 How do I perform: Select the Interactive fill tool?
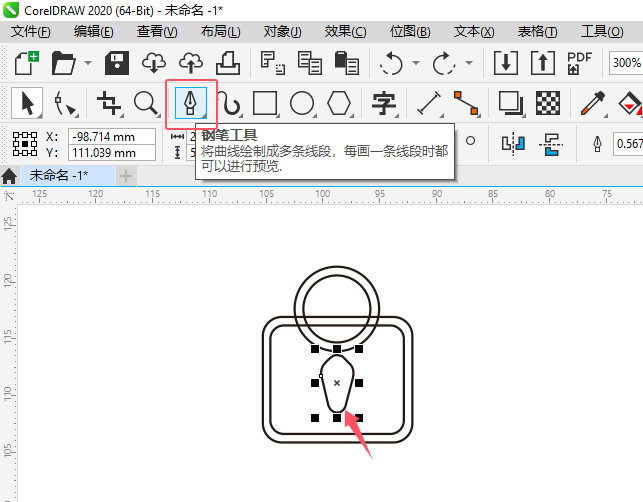(630, 103)
